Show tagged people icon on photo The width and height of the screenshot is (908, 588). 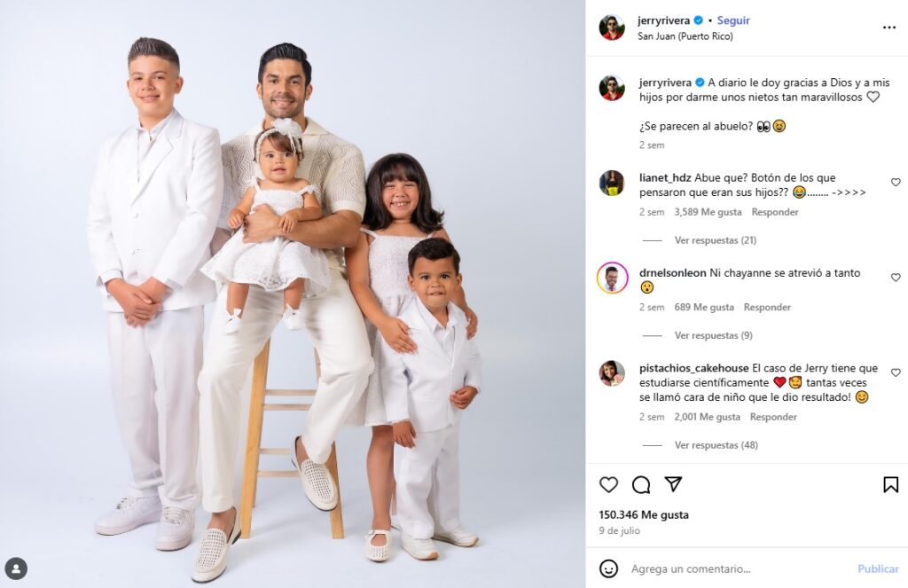[x=16, y=568]
